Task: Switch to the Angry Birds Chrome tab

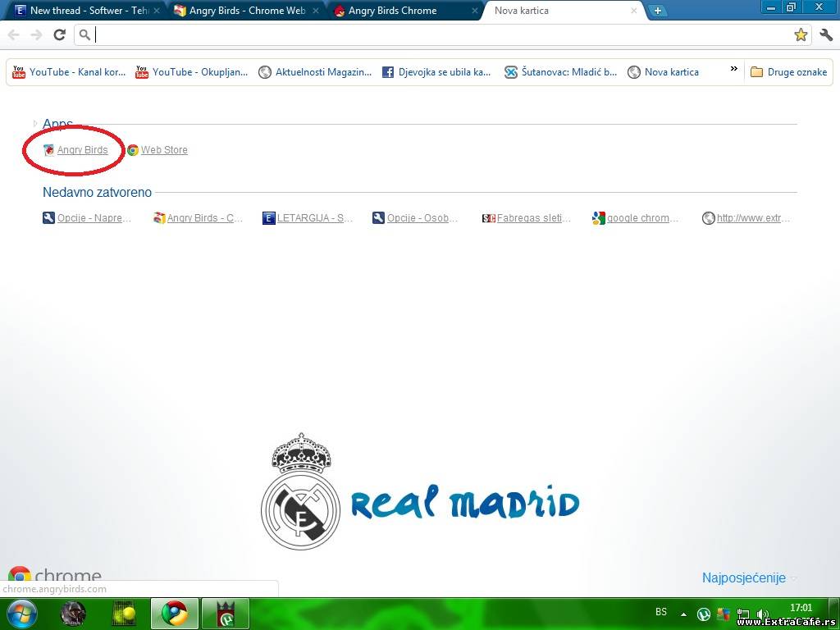Action: pyautogui.click(x=403, y=10)
